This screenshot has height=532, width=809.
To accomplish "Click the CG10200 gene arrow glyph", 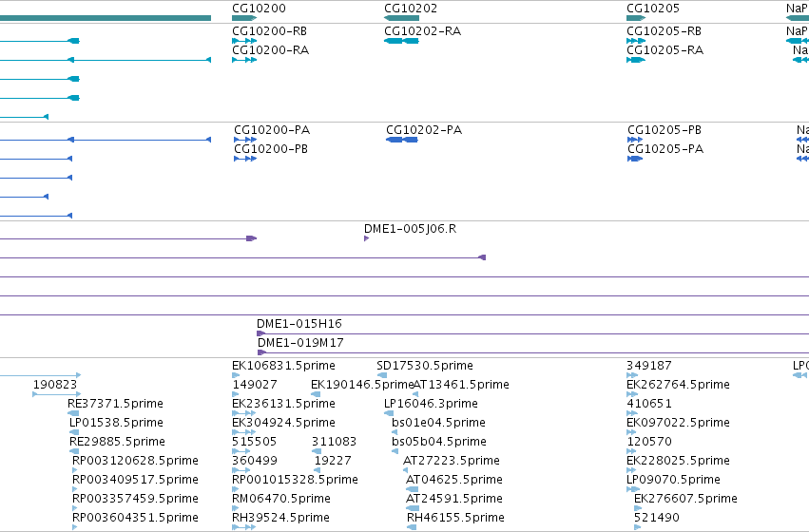I will point(244,18).
